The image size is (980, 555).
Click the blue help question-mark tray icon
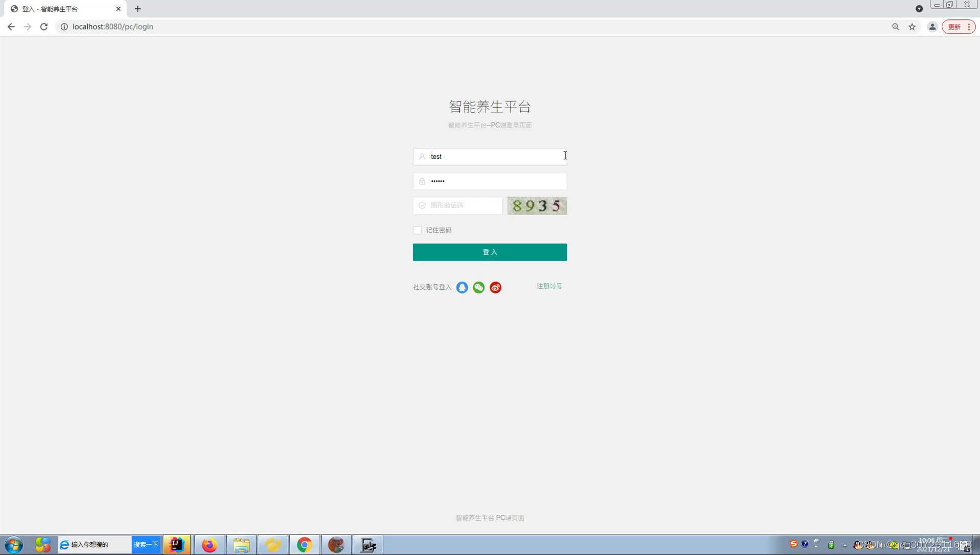click(805, 544)
